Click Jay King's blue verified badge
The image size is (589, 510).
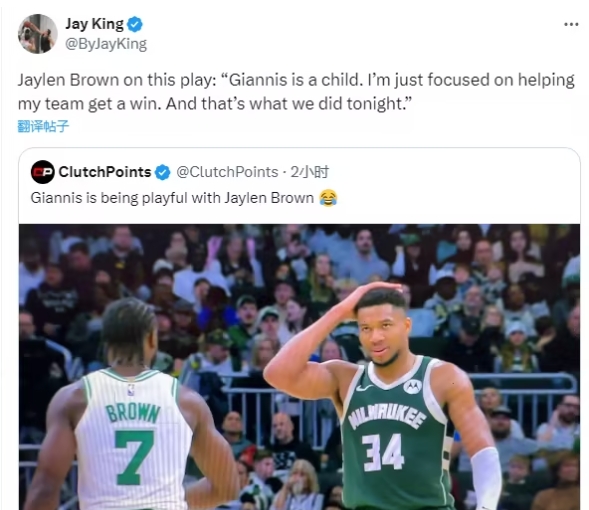point(134,24)
